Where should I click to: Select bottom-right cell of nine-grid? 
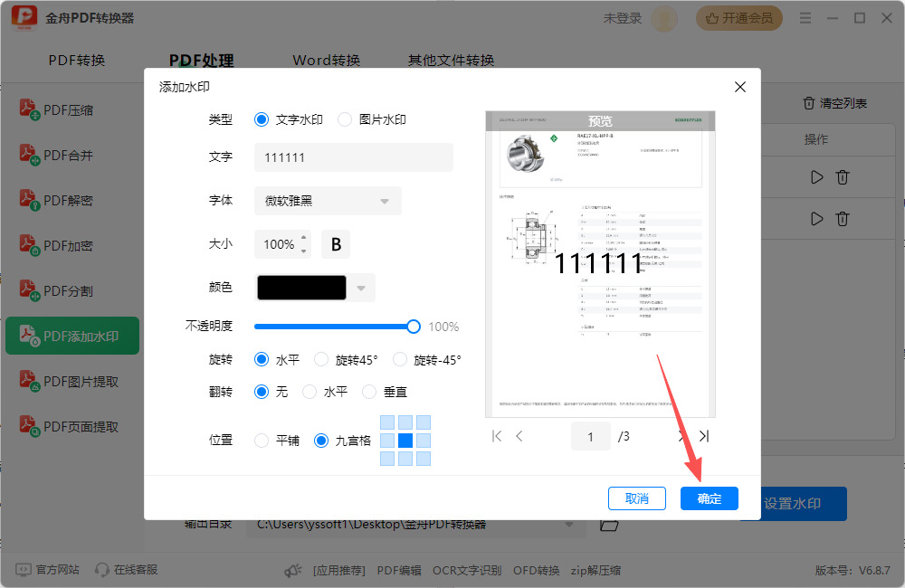click(x=424, y=459)
